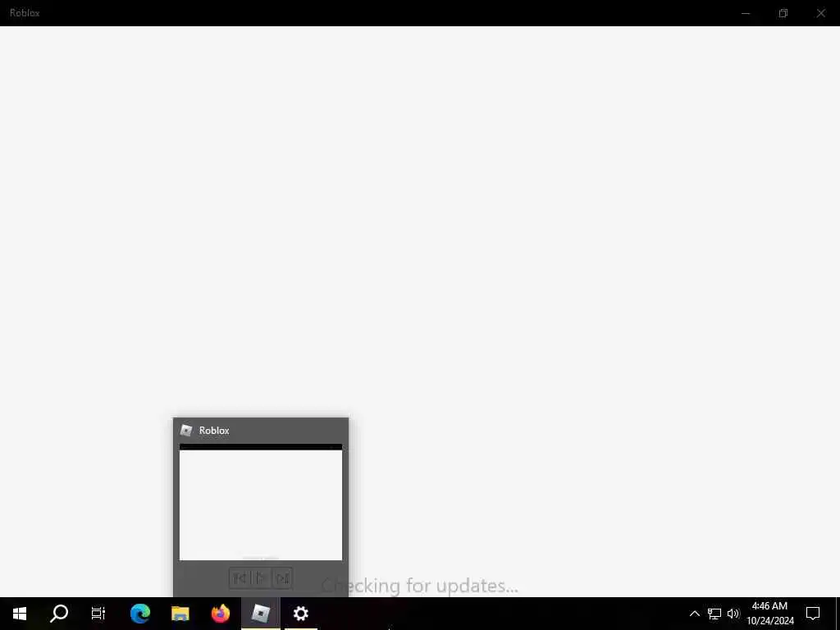Open the Windows Start menu
Screen dimensions: 840x630
tap(20, 614)
